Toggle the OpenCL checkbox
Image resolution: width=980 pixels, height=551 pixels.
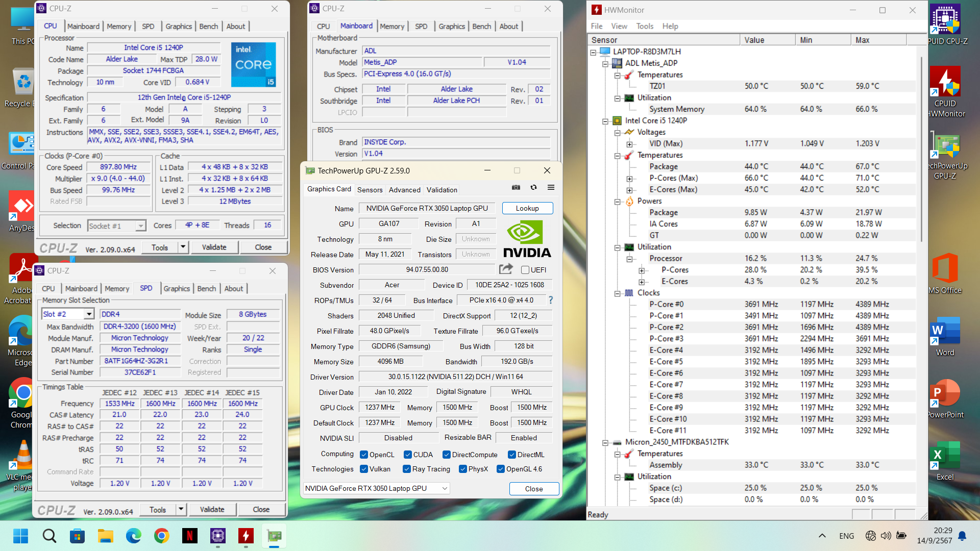point(364,455)
